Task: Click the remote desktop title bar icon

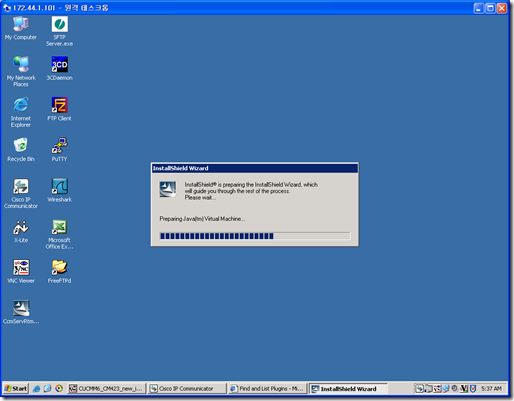Action: point(7,8)
